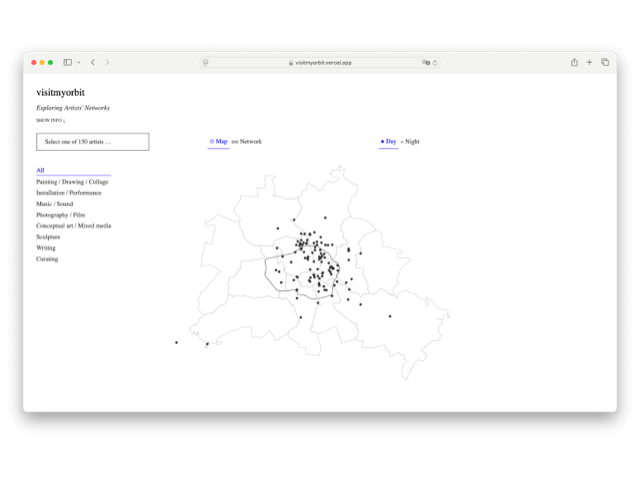Select the Day mode option
640x480 pixels.
pos(389,142)
